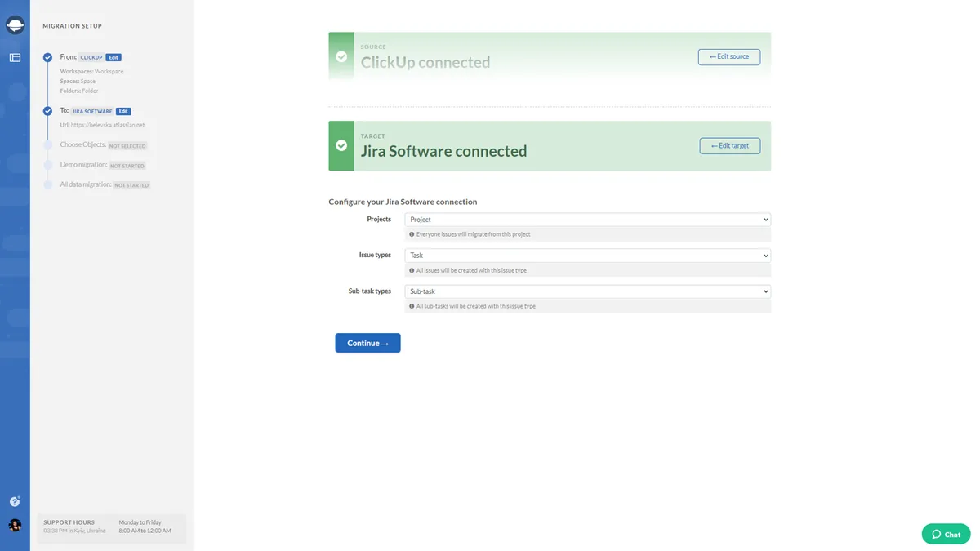Viewport: 980px width, 551px height.
Task: Click info icon under Issue types dropdown
Action: tap(412, 270)
